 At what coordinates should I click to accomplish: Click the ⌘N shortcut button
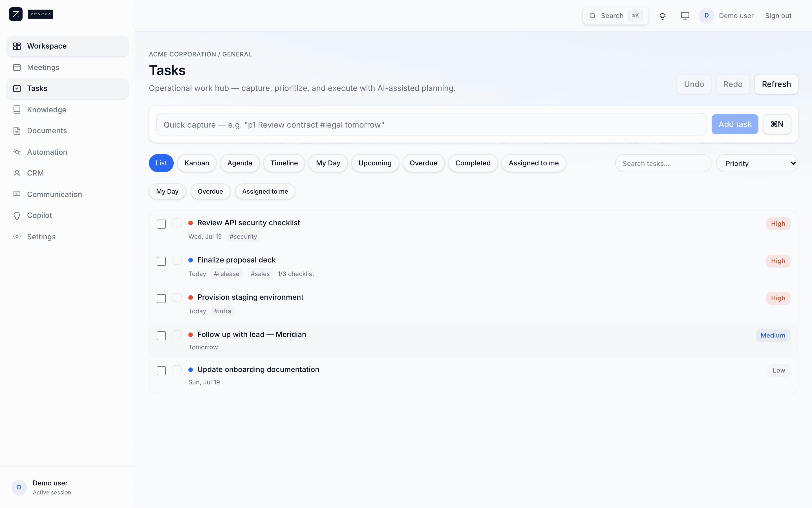point(777,124)
